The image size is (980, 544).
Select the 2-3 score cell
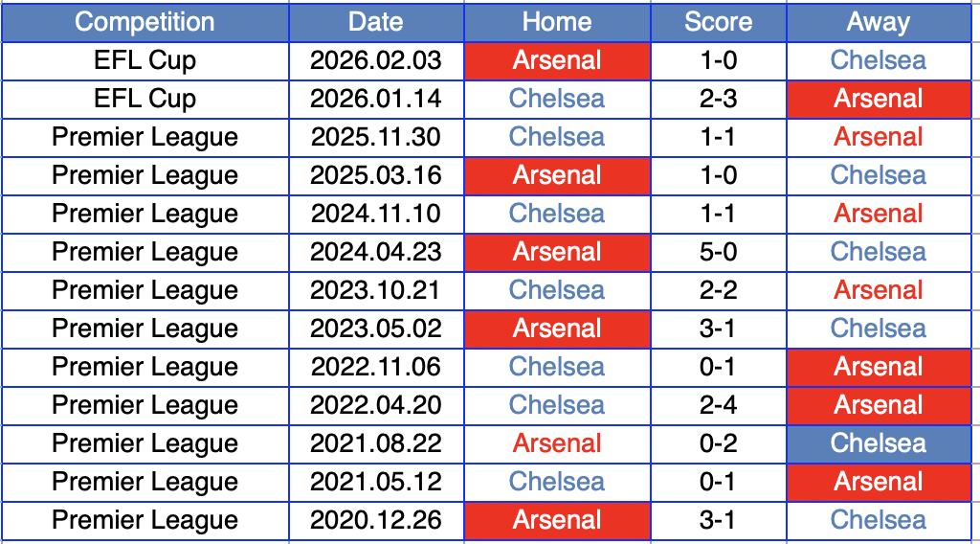[718, 99]
